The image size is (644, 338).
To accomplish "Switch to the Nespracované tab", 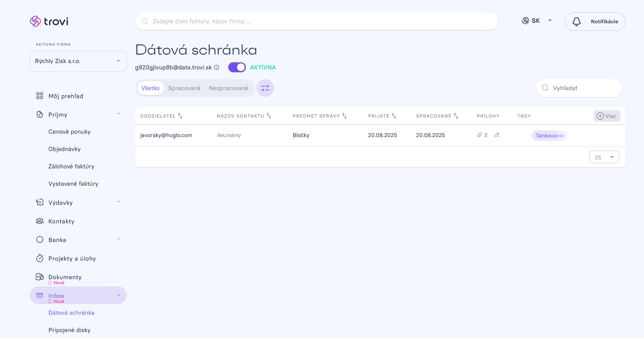I will click(229, 88).
